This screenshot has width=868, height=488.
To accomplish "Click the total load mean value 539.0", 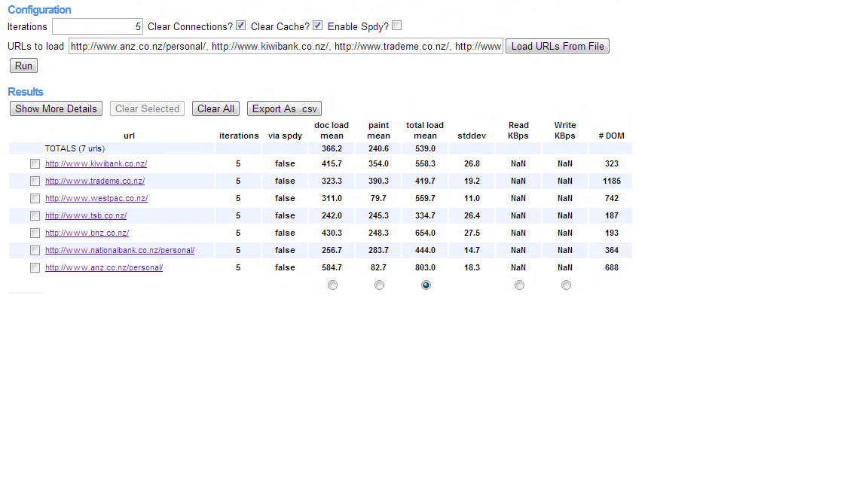I will tap(425, 148).
